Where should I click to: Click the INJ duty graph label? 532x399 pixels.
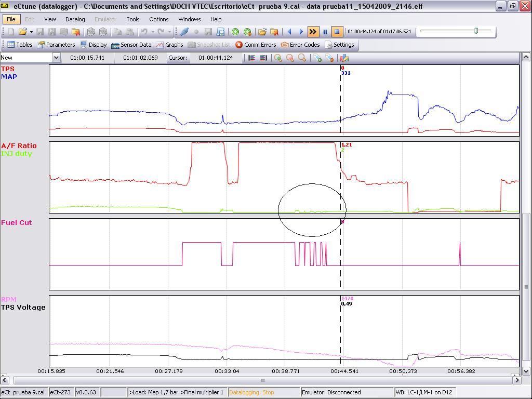[16, 154]
